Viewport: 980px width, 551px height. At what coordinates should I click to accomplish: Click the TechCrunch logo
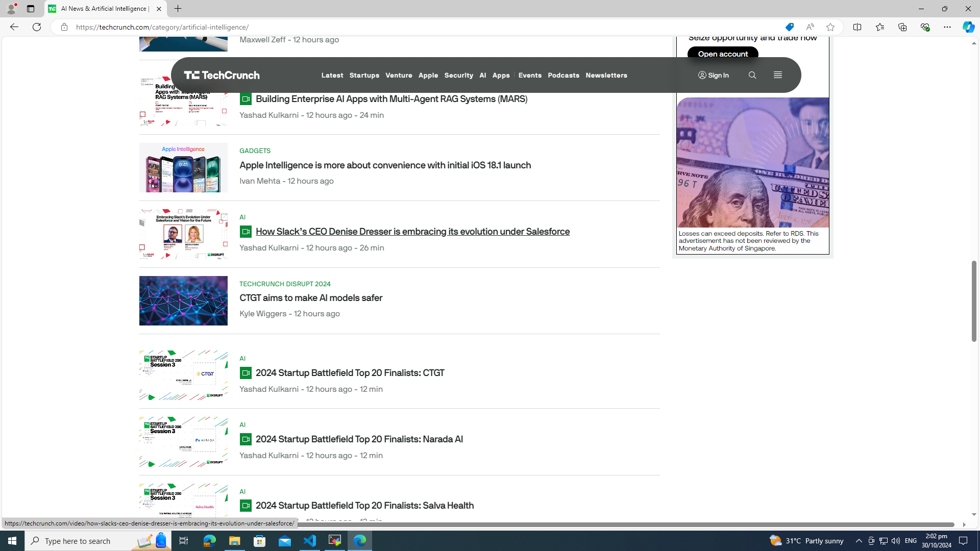pos(222,75)
